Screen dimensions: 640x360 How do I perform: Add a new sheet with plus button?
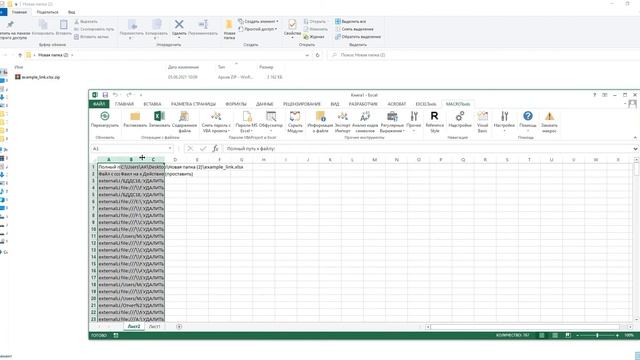coord(179,327)
